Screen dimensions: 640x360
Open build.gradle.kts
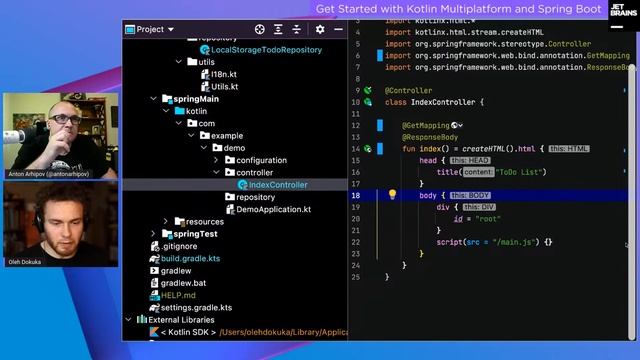coord(190,258)
